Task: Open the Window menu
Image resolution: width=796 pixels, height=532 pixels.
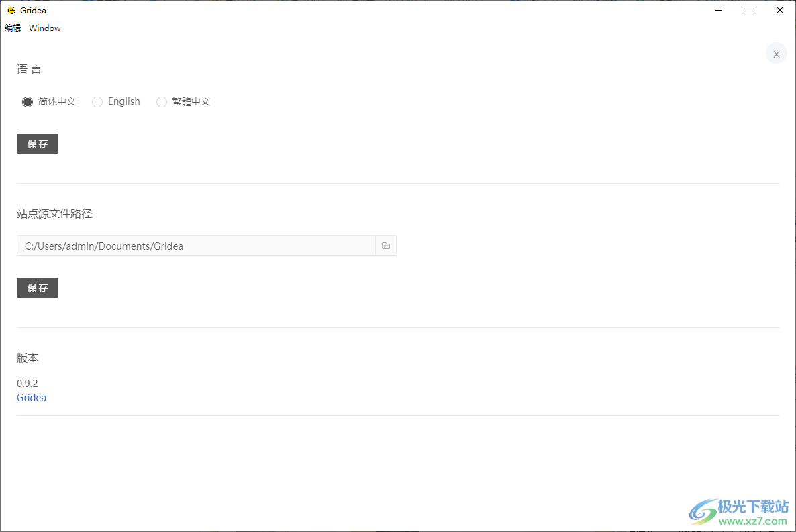Action: click(45, 28)
